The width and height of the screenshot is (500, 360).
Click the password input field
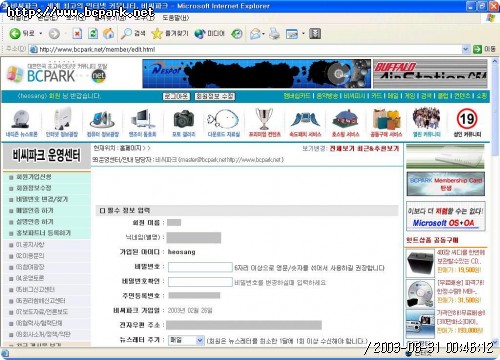point(200,267)
